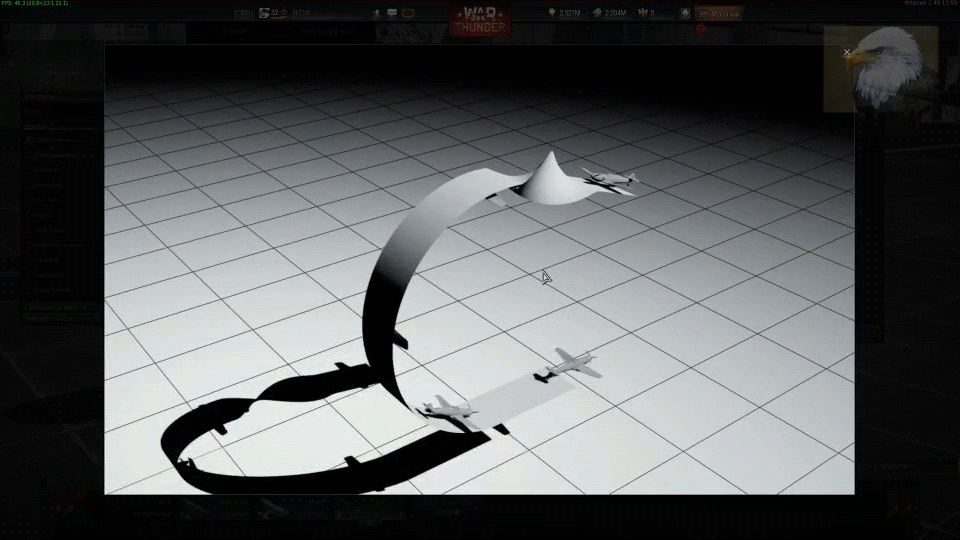Click the research points value 2.204M

[x=615, y=13]
